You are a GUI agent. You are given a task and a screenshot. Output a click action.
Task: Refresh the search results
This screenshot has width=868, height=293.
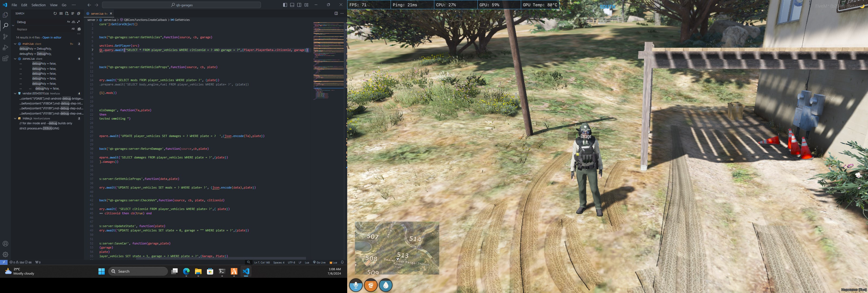tap(55, 14)
